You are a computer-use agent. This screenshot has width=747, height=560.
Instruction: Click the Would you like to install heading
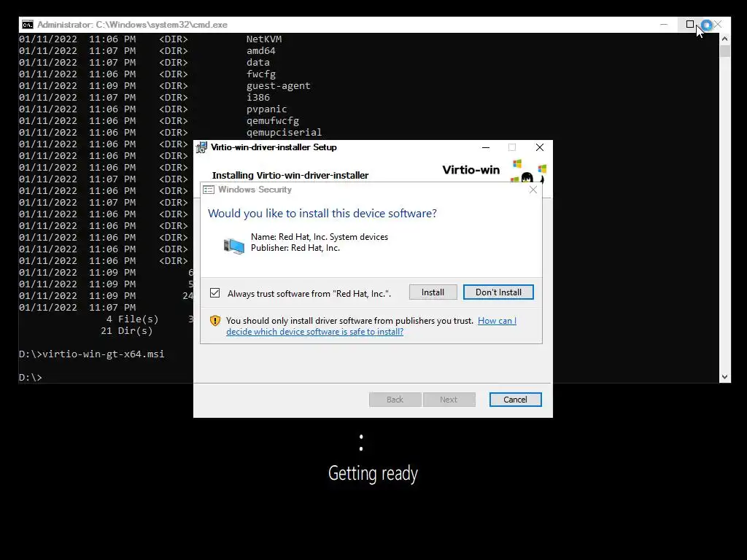tap(322, 214)
